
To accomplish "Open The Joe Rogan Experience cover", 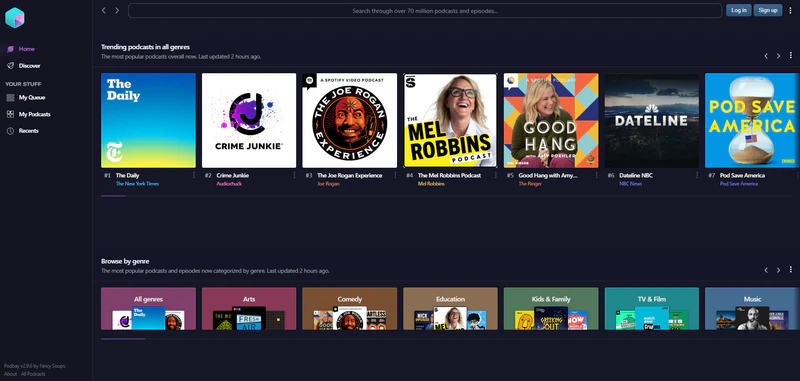I will pos(349,120).
